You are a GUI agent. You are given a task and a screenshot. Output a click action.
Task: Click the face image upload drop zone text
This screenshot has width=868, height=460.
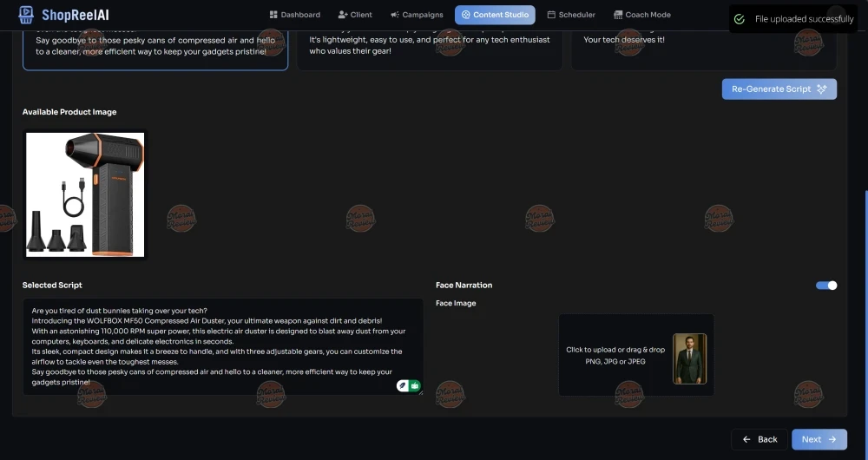(x=615, y=355)
